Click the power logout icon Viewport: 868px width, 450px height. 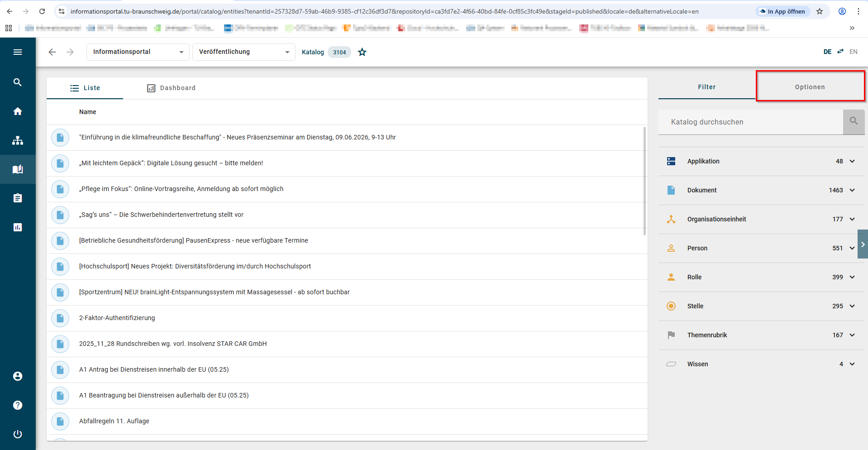[18, 434]
